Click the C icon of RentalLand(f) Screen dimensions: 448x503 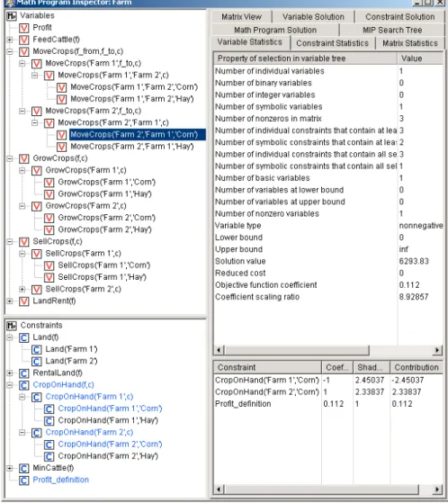point(24,373)
